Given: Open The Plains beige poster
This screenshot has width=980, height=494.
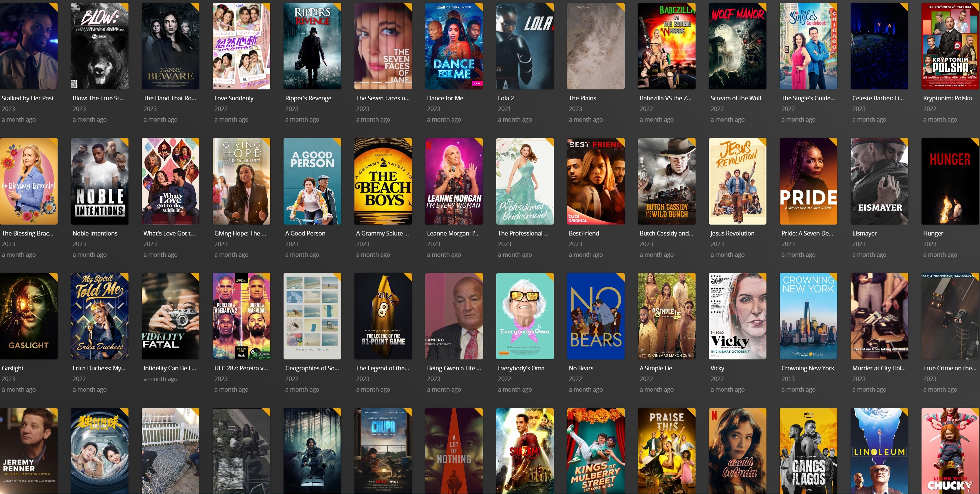Looking at the screenshot, I should click(x=596, y=46).
